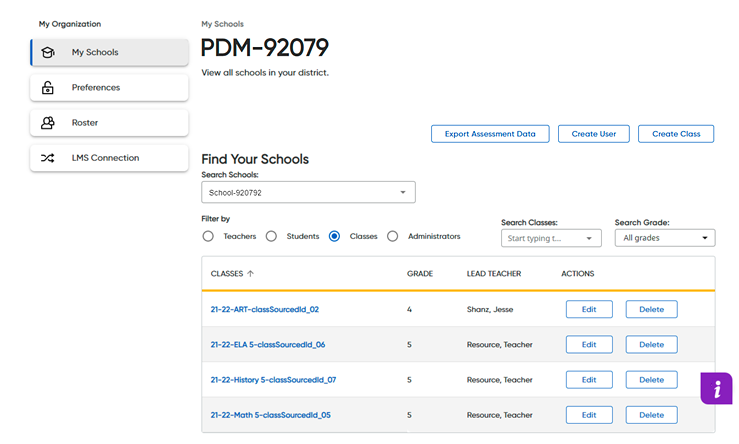
Task: Click the LMS Connection shuffle arrows icon
Action: coord(48,158)
